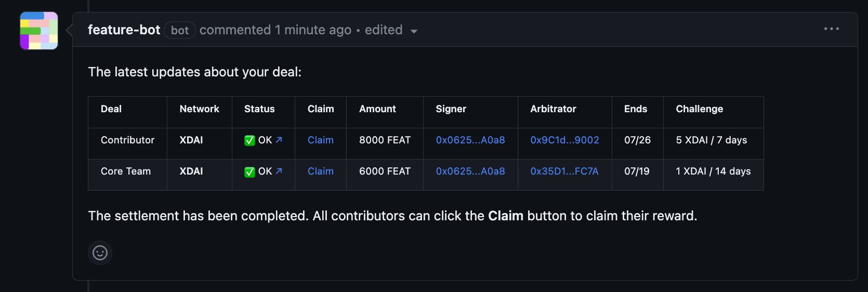Open the feature-bot profile link
The height and width of the screenshot is (292, 868).
coord(124,30)
